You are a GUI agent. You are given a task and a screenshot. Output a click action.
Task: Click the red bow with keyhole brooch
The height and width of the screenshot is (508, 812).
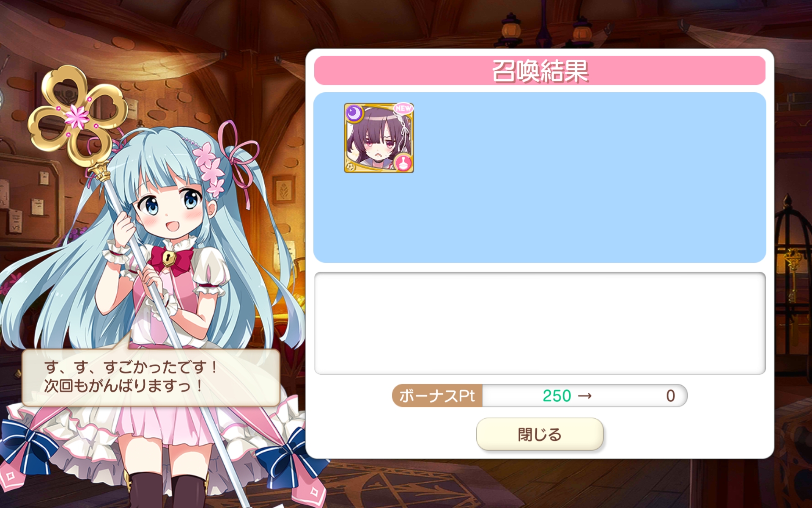click(x=170, y=259)
